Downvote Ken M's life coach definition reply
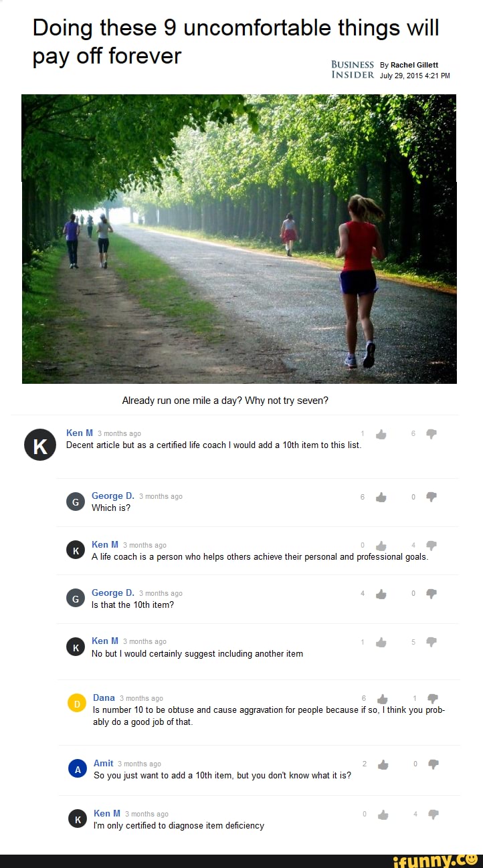This screenshot has width=483, height=868. point(431,545)
